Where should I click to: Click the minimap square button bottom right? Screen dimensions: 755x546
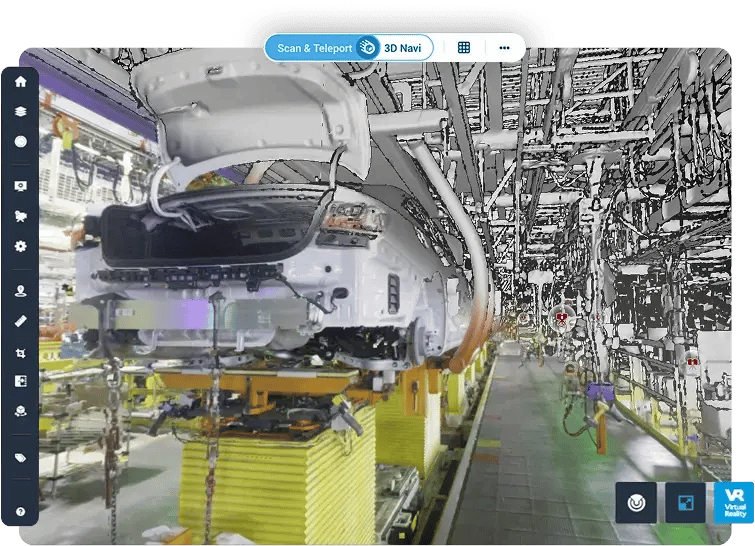tap(686, 503)
